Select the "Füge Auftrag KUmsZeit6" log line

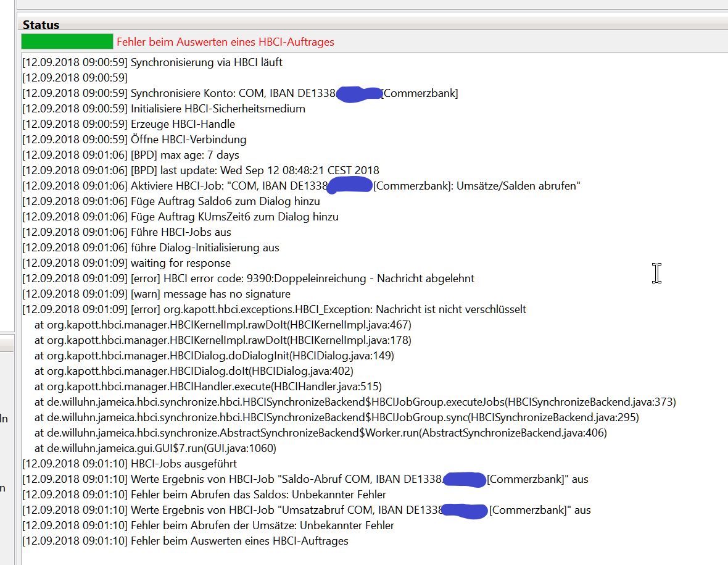[234, 217]
